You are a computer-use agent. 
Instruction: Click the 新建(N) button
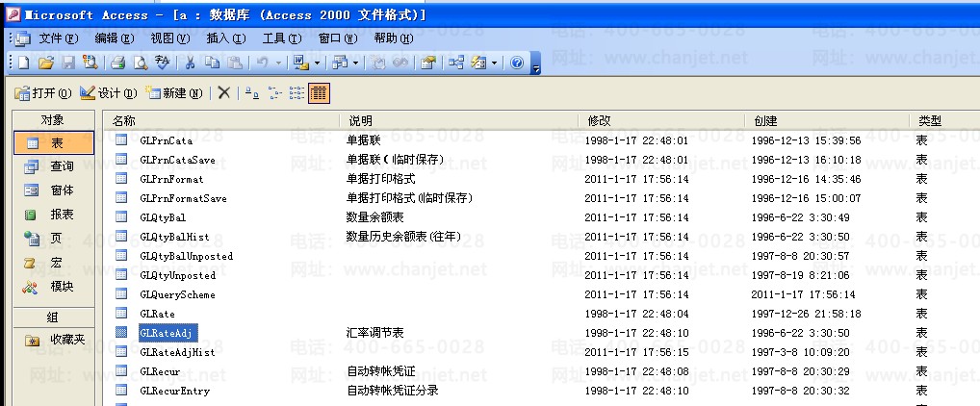(174, 93)
